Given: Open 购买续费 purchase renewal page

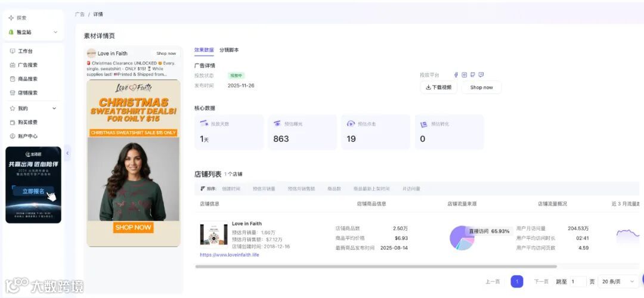Looking at the screenshot, I should (x=27, y=122).
